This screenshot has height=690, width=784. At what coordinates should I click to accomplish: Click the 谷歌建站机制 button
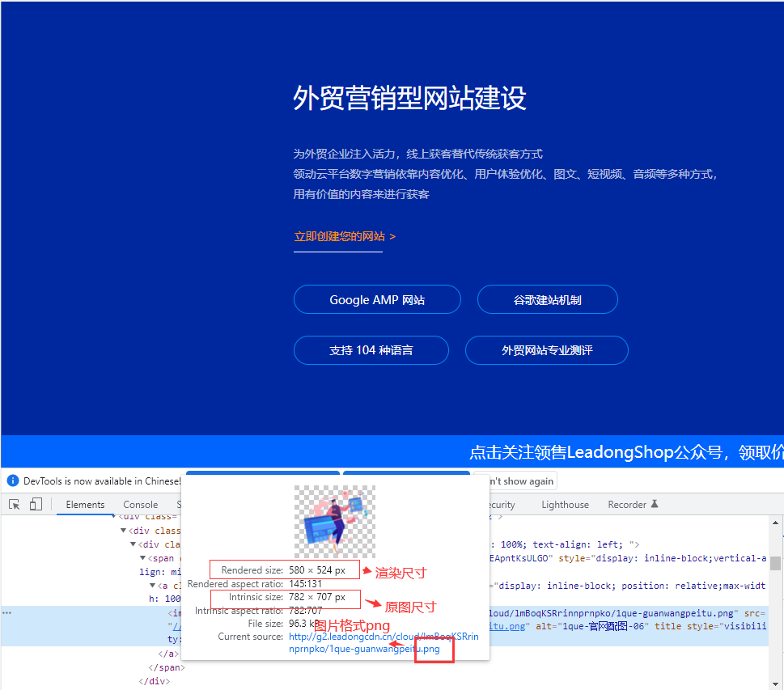click(547, 299)
